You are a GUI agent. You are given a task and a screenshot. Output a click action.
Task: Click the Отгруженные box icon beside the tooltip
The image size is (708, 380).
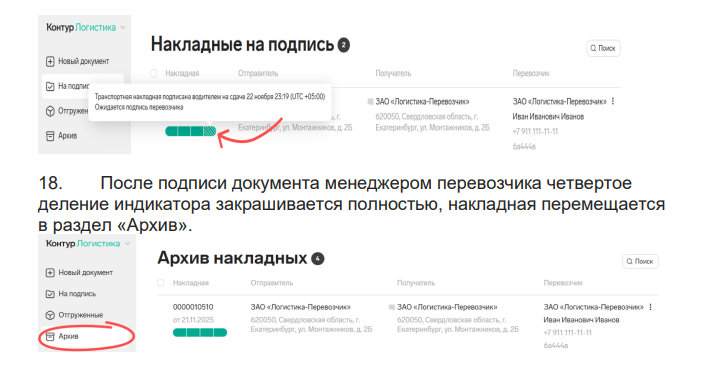coord(50,111)
